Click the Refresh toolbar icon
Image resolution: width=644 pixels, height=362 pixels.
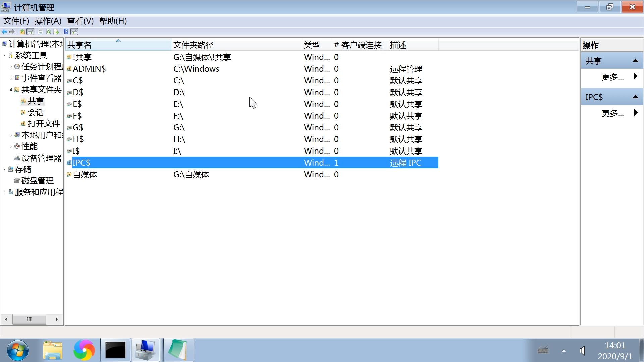[48, 32]
